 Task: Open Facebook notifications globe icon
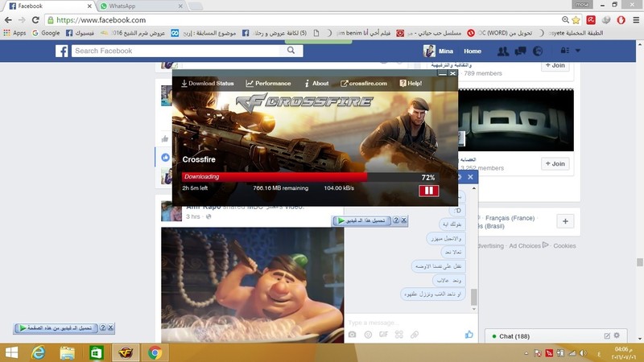point(537,51)
